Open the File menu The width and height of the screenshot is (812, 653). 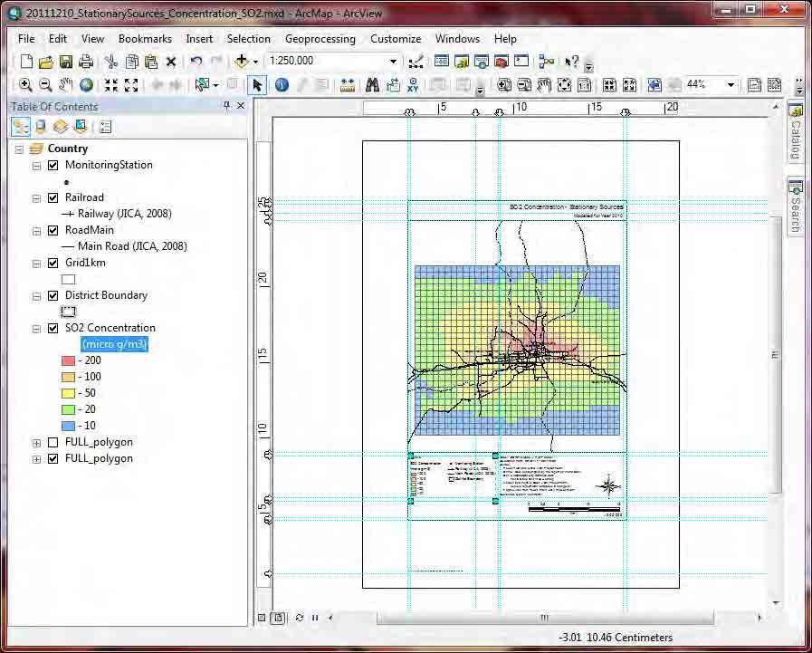coord(26,39)
